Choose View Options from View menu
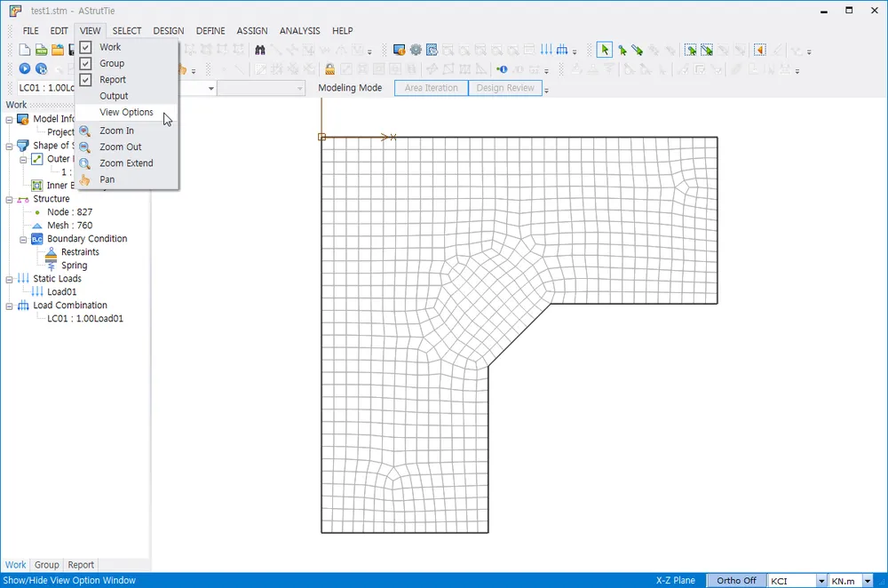 pyautogui.click(x=127, y=112)
